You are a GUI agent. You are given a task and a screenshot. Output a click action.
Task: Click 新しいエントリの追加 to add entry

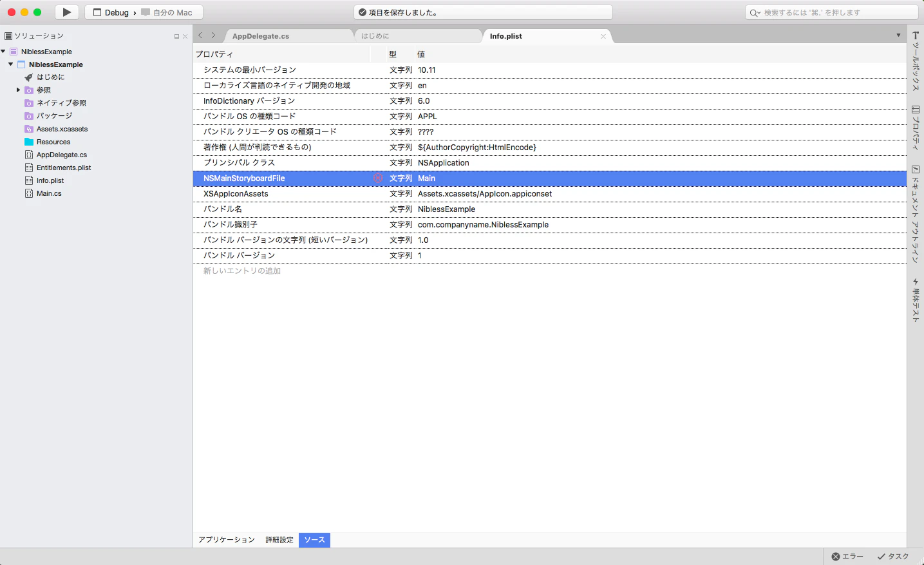(x=242, y=271)
